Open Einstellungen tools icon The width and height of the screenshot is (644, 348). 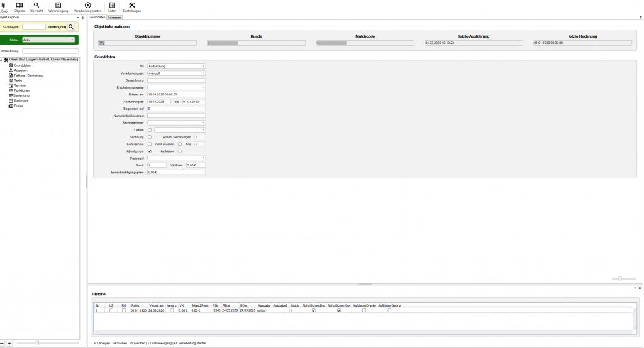[132, 7]
